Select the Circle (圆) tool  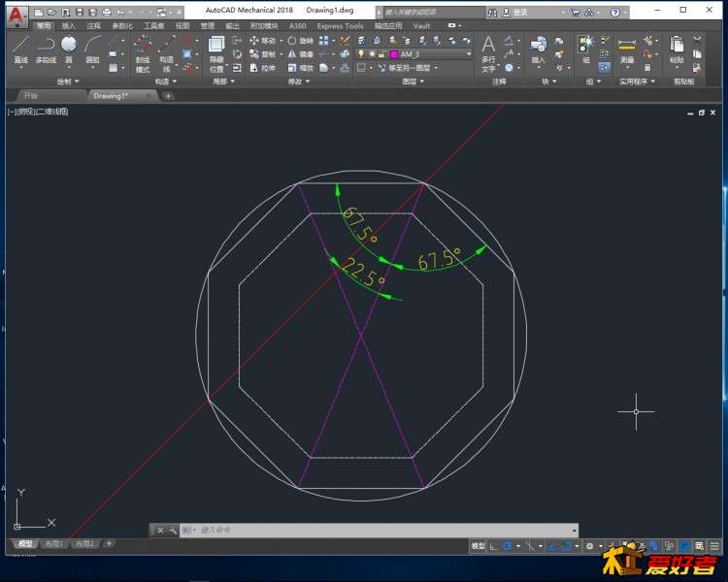tap(69, 50)
